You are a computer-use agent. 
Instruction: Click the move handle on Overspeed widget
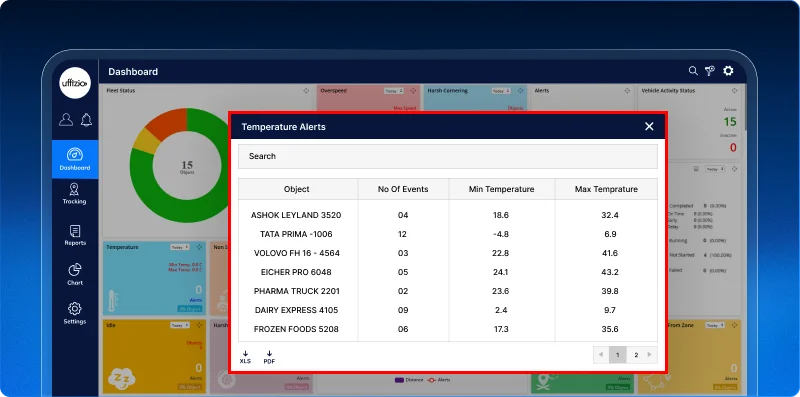tap(413, 91)
